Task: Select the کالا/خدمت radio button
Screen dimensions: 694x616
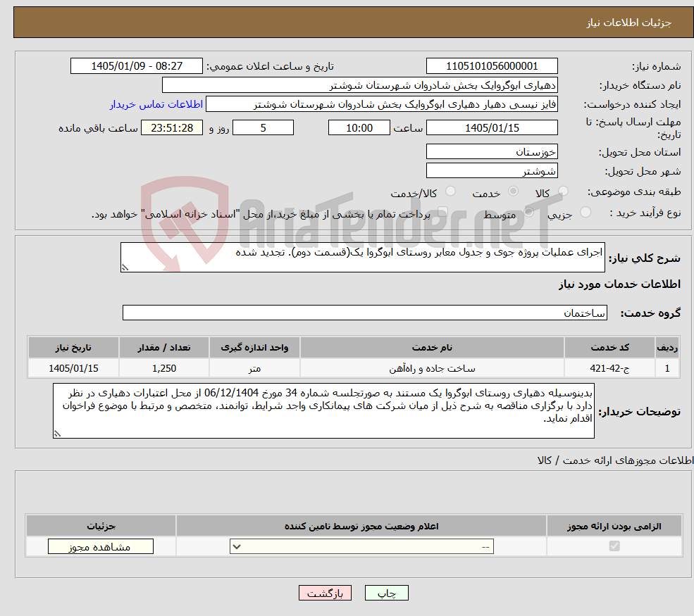Action: pyautogui.click(x=450, y=191)
